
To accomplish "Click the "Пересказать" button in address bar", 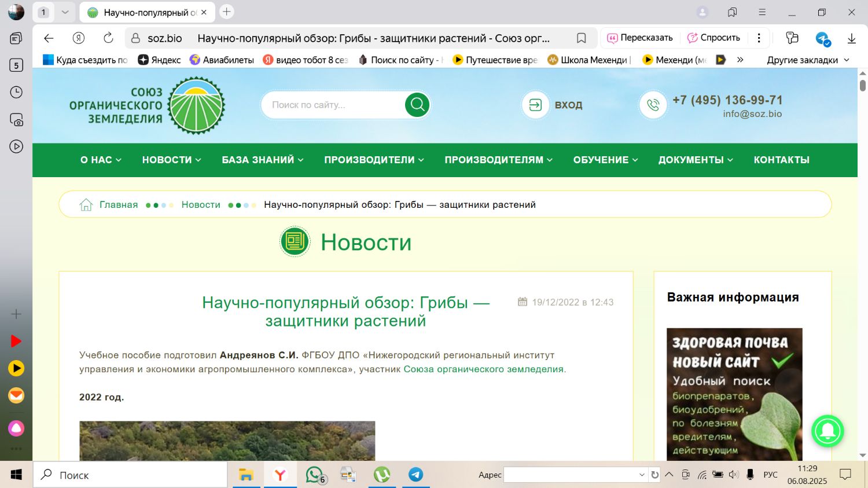I will click(640, 38).
